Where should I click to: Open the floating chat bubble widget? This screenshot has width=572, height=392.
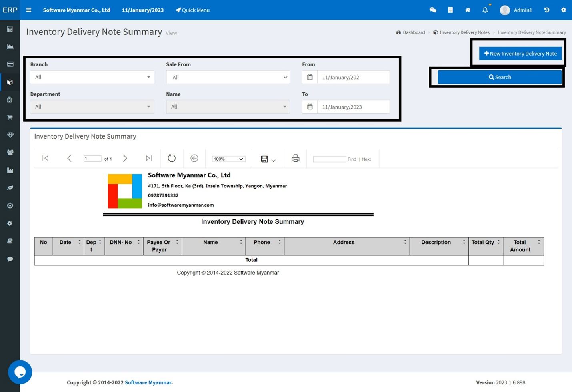[20, 372]
